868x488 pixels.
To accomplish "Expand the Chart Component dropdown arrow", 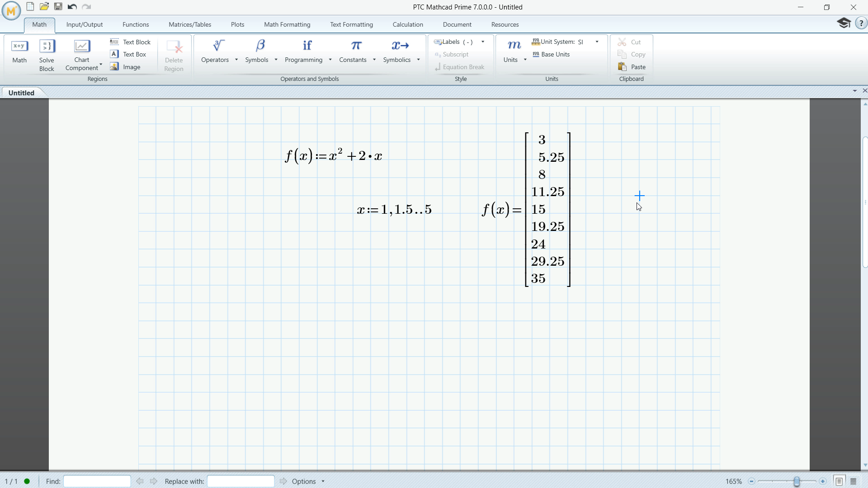I will tap(101, 65).
